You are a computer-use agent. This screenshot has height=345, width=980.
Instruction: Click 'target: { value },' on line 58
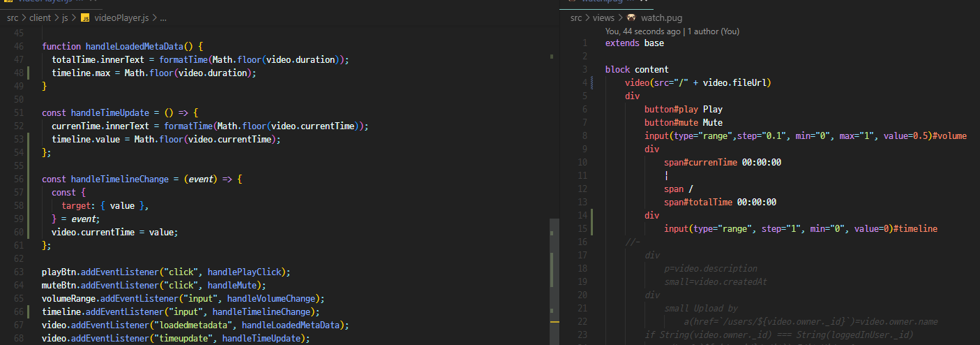pos(105,205)
